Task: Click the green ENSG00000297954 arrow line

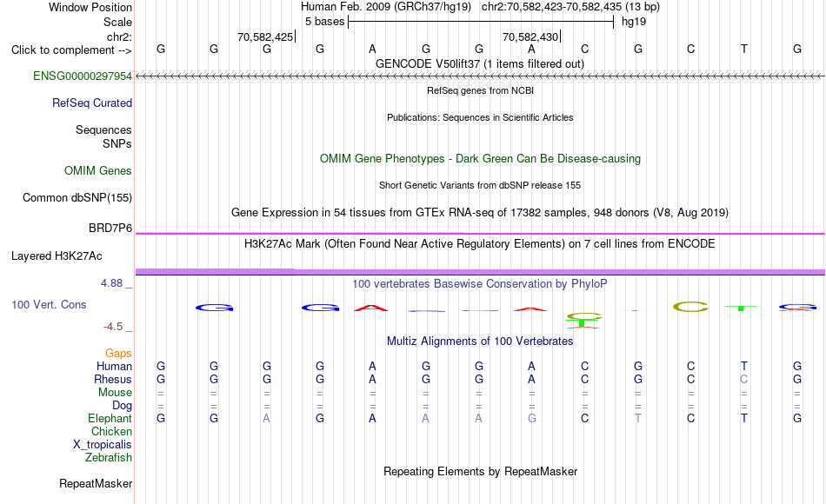Action: pos(480,76)
